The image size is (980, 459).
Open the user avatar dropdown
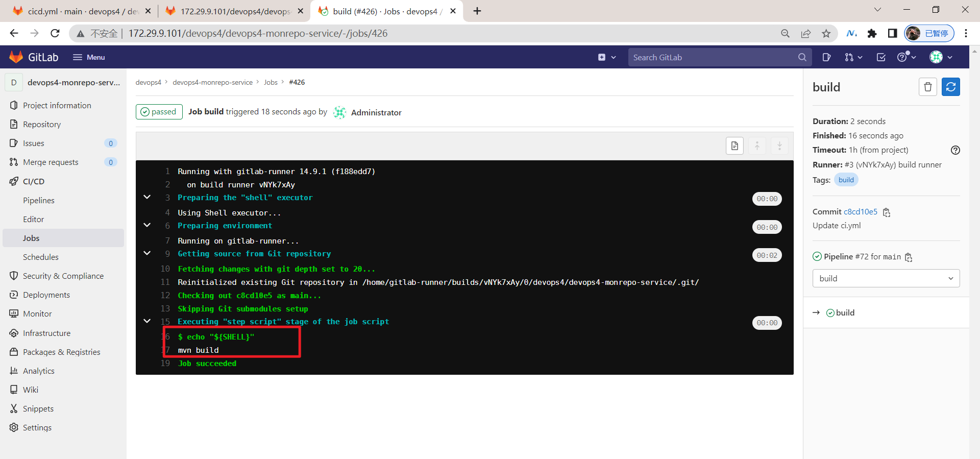(941, 57)
